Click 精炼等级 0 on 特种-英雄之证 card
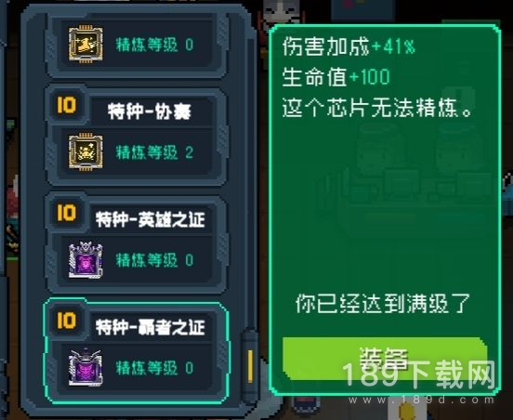Viewport: 513px width, 420px height. (x=154, y=260)
